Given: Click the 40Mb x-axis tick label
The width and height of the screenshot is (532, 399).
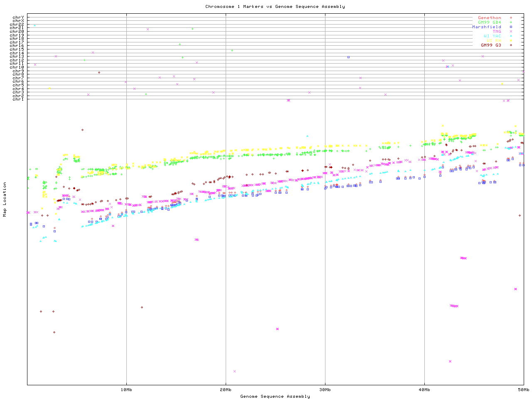Looking at the screenshot, I should [x=424, y=390].
